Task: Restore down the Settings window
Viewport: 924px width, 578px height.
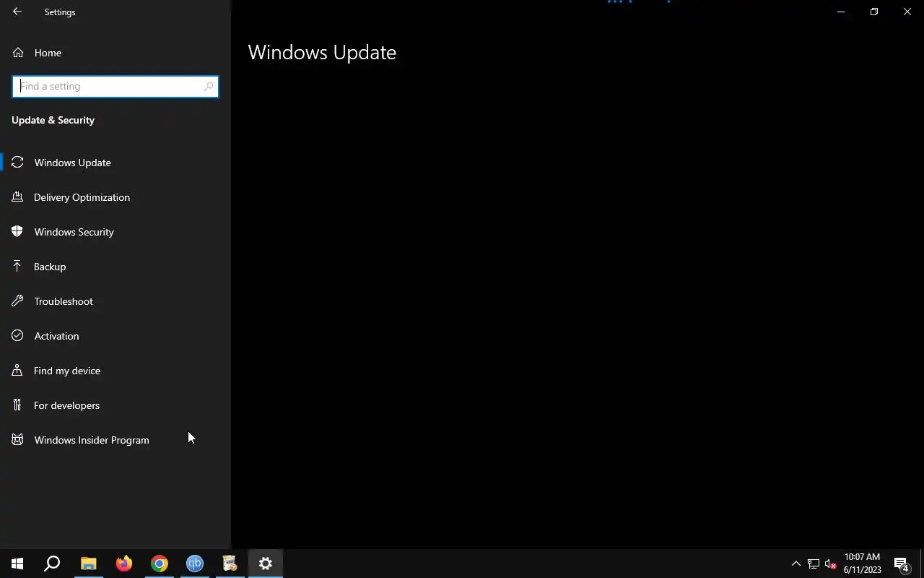Action: point(874,12)
